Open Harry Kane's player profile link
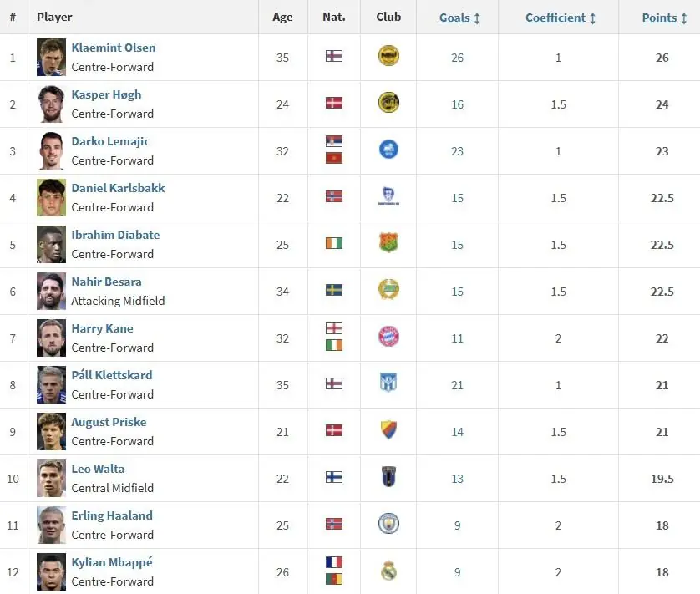This screenshot has height=594, width=700. (x=102, y=328)
